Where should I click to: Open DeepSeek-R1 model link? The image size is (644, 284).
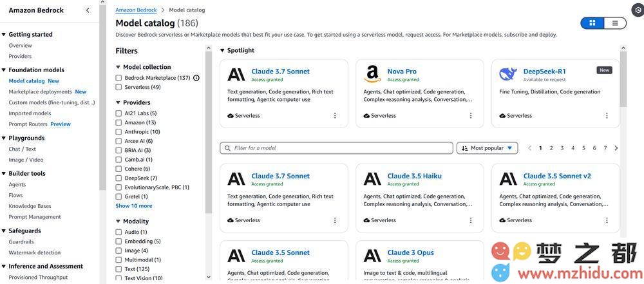[x=544, y=71]
